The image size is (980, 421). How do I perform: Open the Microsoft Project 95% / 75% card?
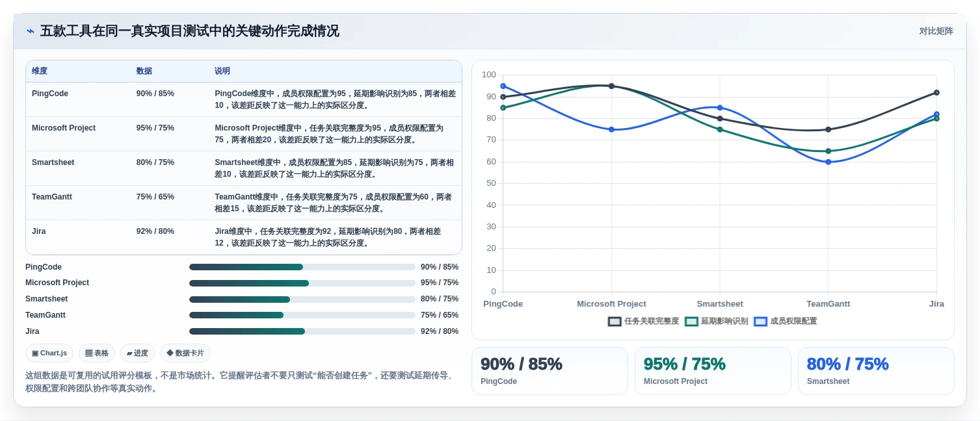(x=713, y=371)
